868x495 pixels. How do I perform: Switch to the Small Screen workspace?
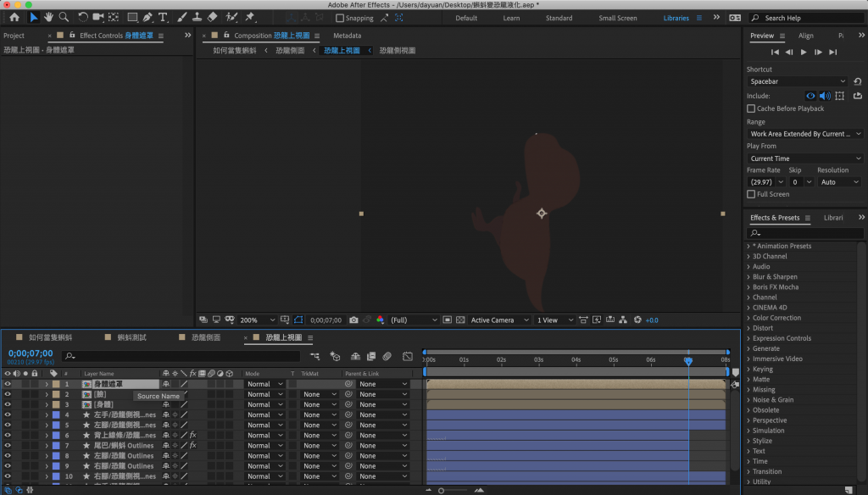[x=618, y=19]
